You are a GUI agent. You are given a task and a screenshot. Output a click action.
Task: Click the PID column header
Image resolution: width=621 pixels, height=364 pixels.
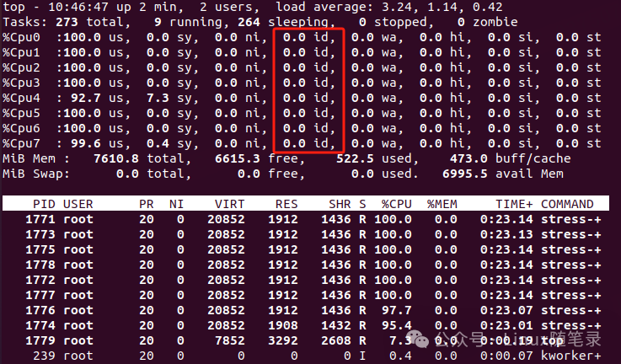pos(44,204)
